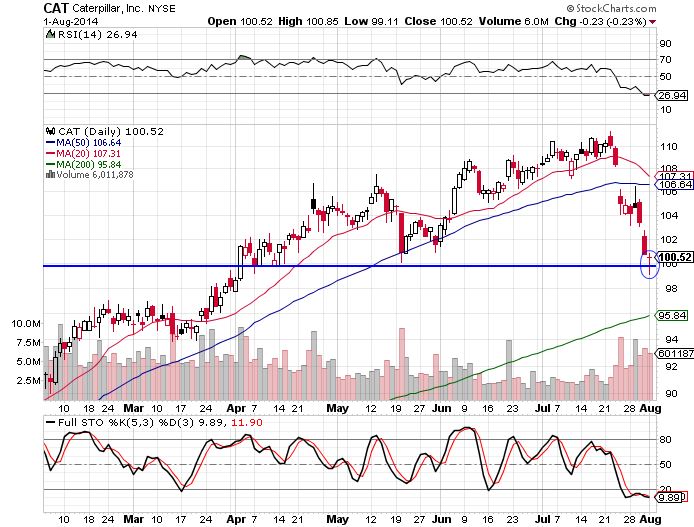
Task: Click the NYSE exchange label
Action: click(162, 8)
